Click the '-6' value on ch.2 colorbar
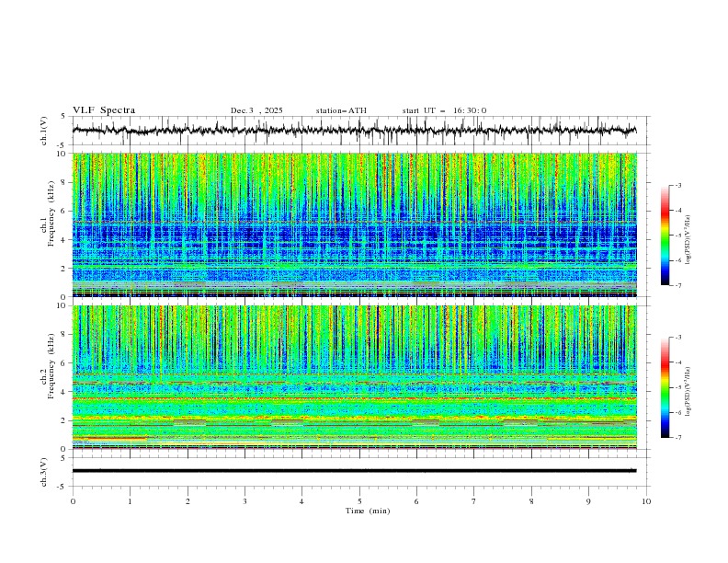This screenshot has width=728, height=563. (678, 412)
